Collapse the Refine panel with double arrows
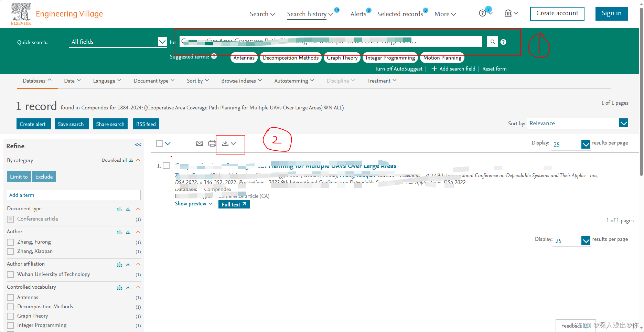 click(x=138, y=145)
